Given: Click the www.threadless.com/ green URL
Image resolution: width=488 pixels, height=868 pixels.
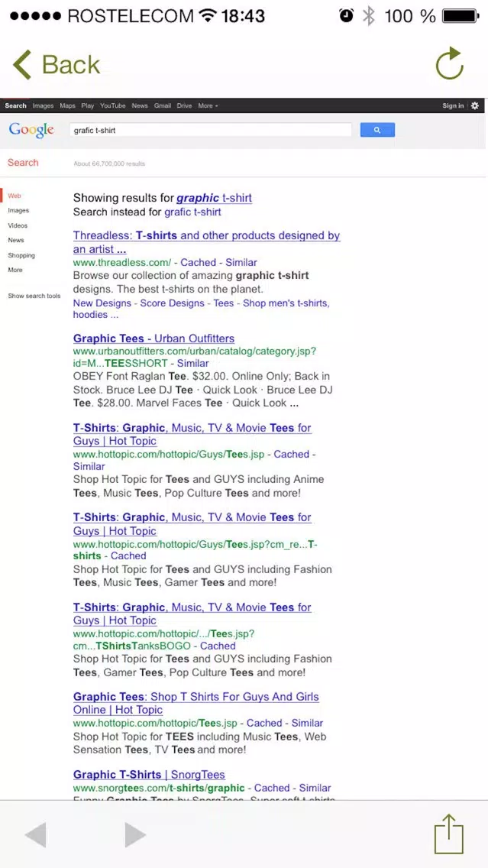Looking at the screenshot, I should coord(122,262).
